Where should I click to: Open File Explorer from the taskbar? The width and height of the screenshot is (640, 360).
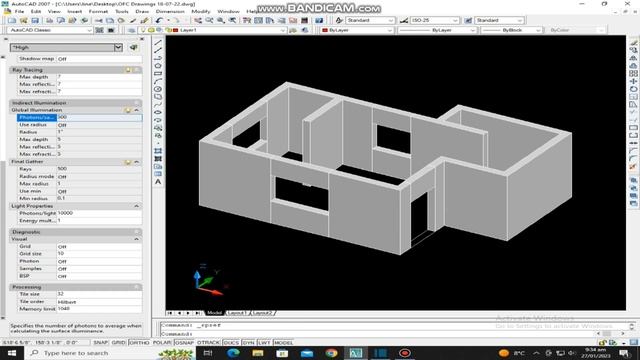[258, 353]
